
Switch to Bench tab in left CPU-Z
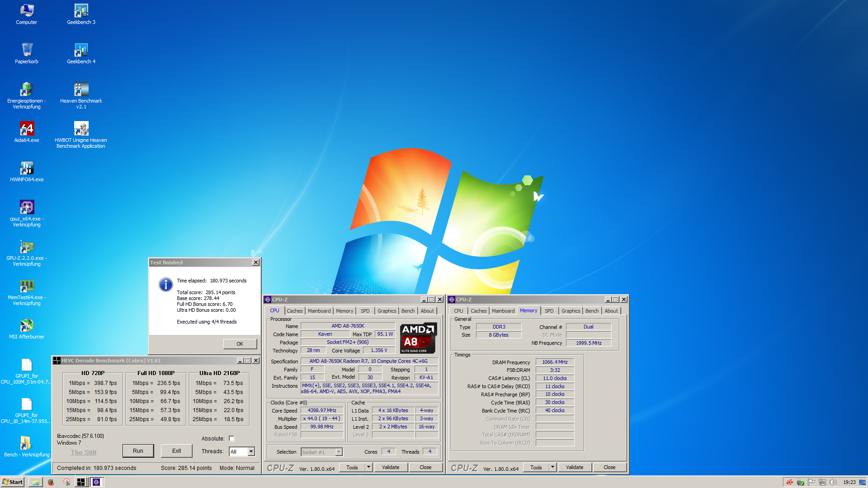408,311
